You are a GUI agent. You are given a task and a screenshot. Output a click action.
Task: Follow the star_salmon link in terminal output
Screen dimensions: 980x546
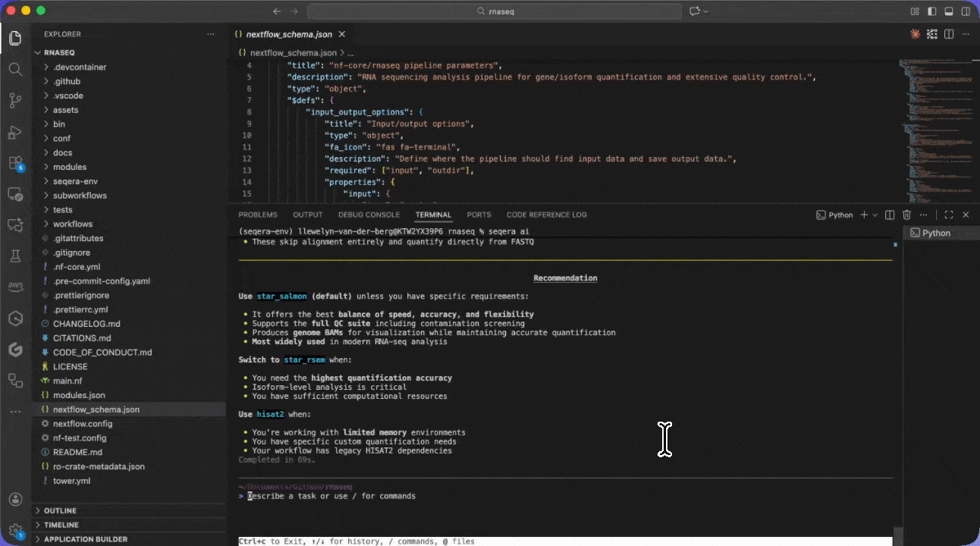(281, 296)
